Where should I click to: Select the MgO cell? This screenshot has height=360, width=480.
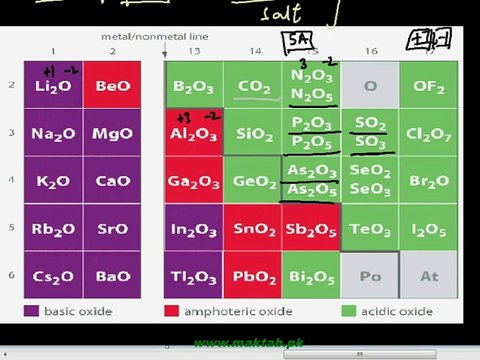tap(112, 132)
